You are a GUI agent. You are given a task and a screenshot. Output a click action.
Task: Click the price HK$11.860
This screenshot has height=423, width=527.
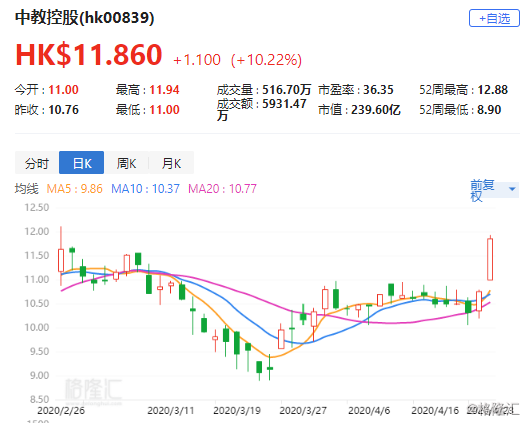(x=89, y=54)
